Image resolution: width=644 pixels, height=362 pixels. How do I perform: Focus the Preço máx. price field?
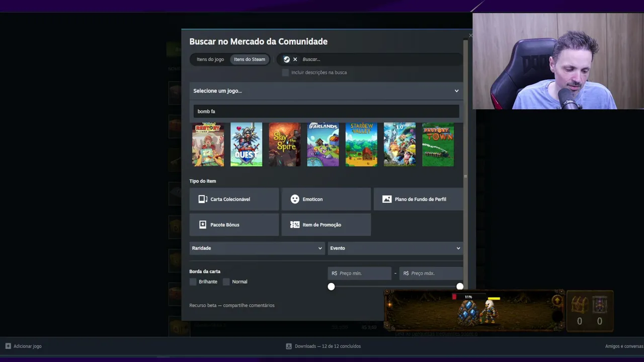click(x=431, y=274)
